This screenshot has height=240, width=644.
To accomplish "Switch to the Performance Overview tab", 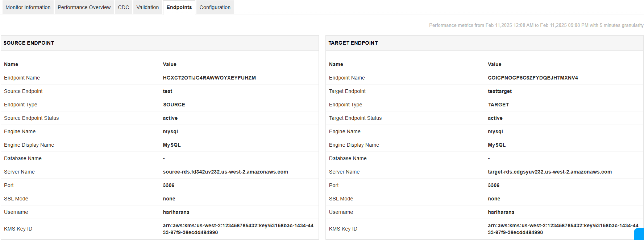I will click(84, 7).
